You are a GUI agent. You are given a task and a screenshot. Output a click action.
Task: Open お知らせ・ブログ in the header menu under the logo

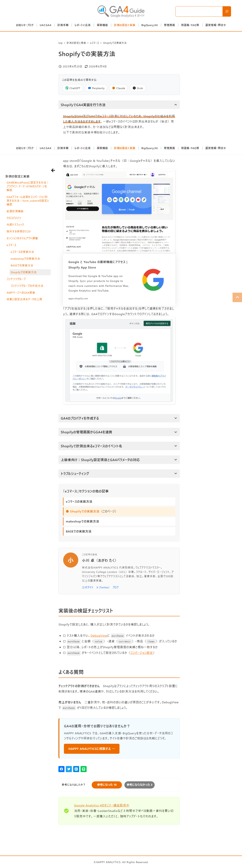pos(25,25)
